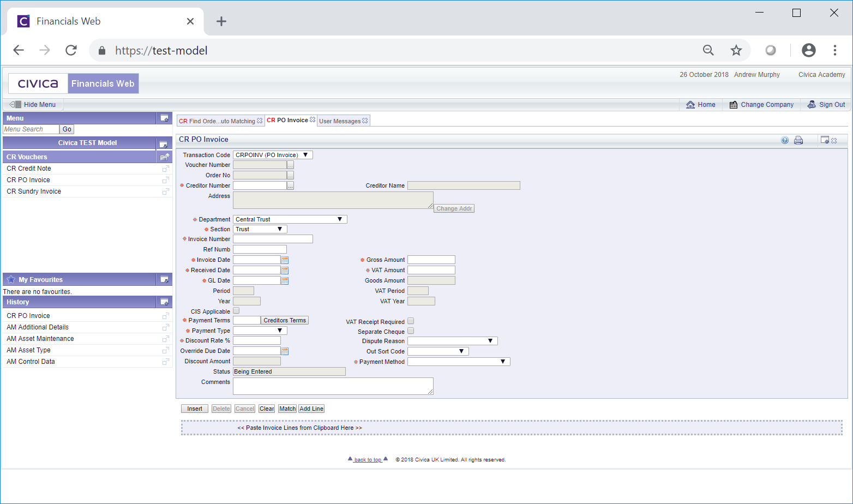Open the browser three-dot menu
The height and width of the screenshot is (504, 853).
(835, 50)
